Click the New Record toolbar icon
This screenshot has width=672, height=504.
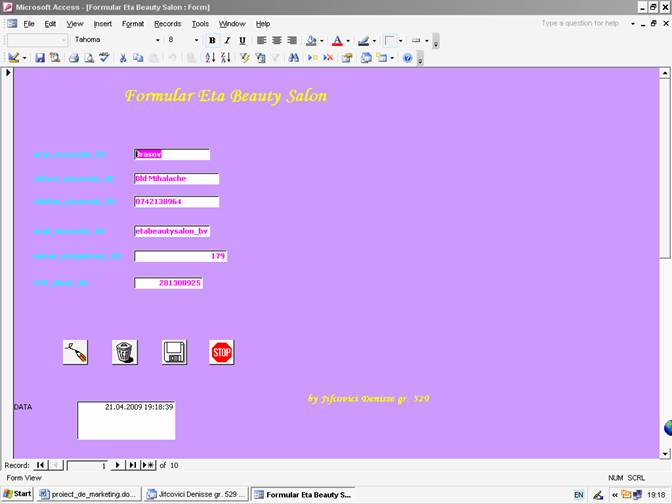[313, 57]
